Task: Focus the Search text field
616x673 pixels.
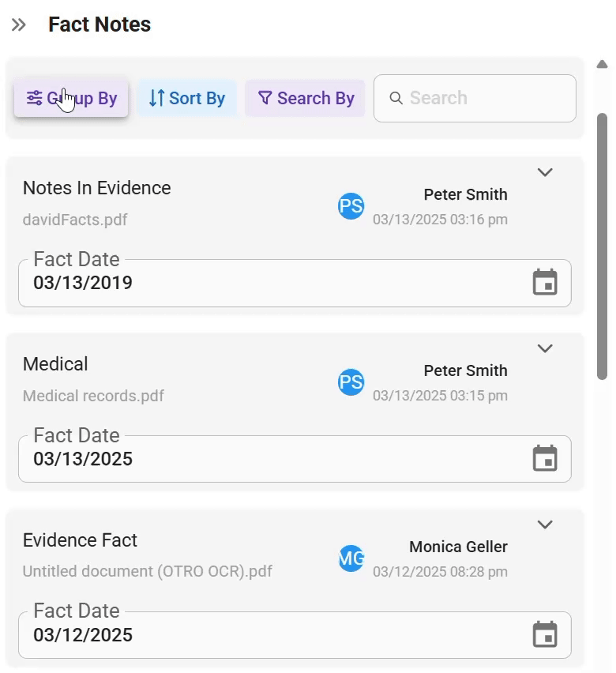Action: 475,98
